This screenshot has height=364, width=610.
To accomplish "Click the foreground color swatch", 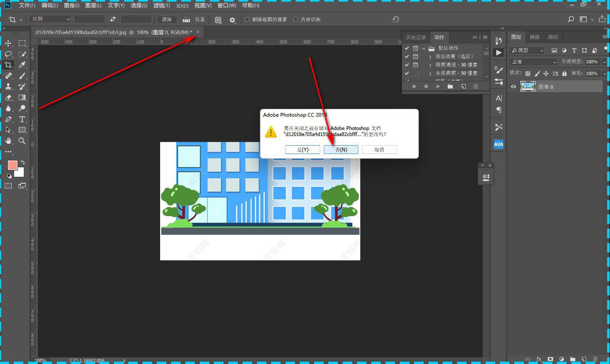I will coord(13,165).
